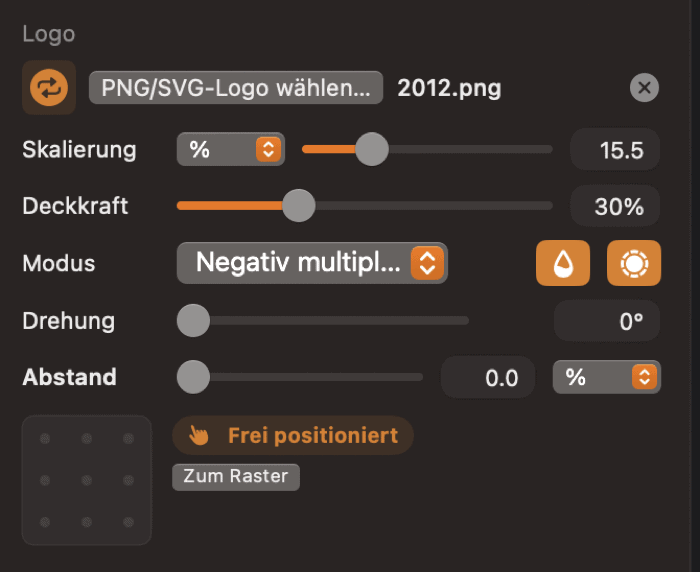This screenshot has width=700, height=572.
Task: Select top-right dot in position grid
Action: coord(128,439)
